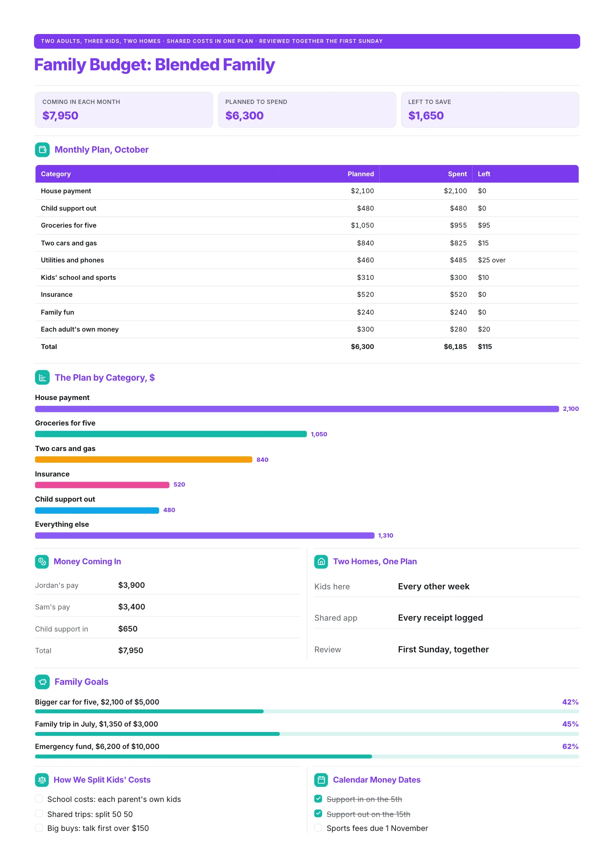Click the 'Kids' school and sports' row label
This screenshot has height=868, width=614.
point(78,277)
